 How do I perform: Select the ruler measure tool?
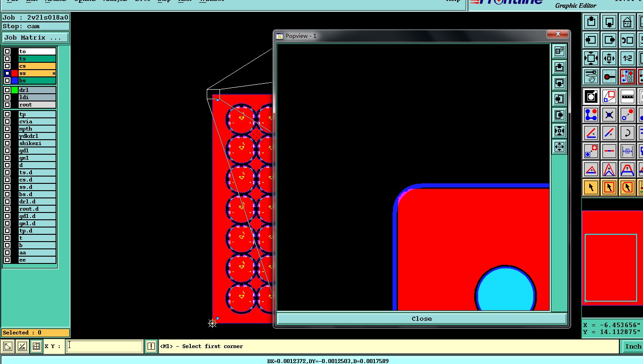click(x=628, y=96)
